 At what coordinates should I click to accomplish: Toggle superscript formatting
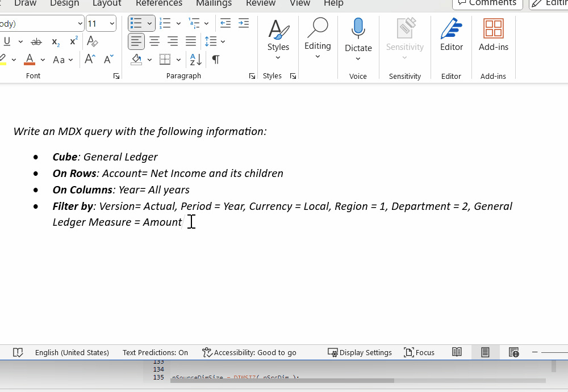(x=73, y=41)
